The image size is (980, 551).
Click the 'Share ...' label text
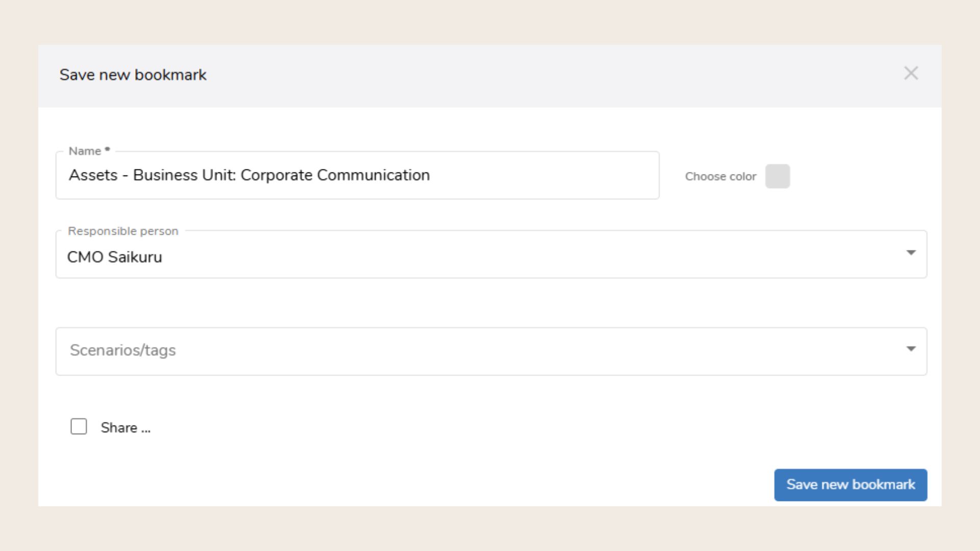(x=126, y=428)
